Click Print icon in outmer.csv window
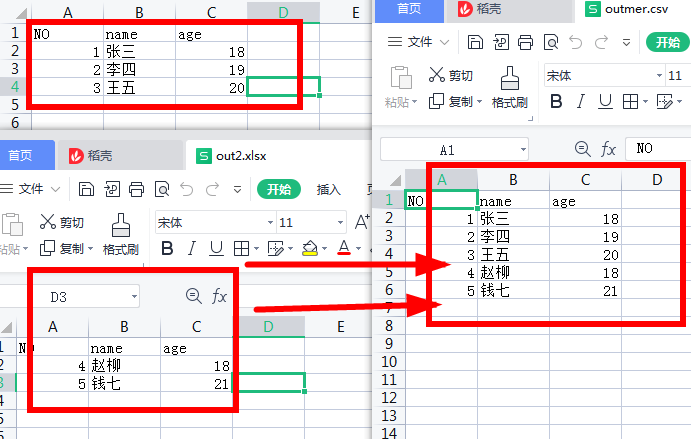 coord(525,42)
